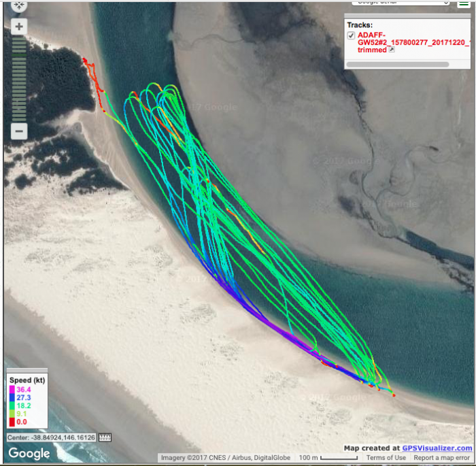Click the red 0.0 speed swatch
The height and width of the screenshot is (466, 476).
pos(12,422)
